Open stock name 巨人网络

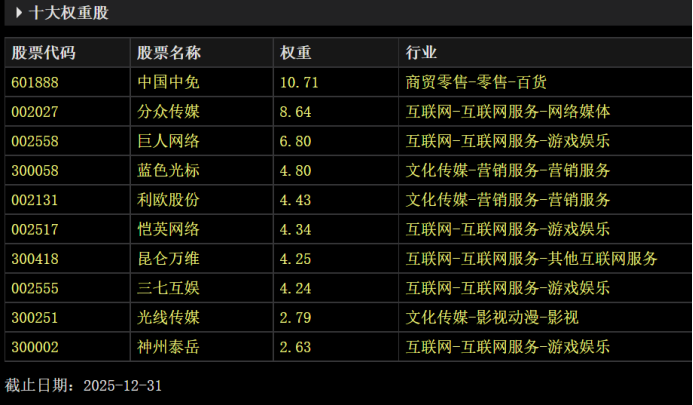tap(168, 141)
